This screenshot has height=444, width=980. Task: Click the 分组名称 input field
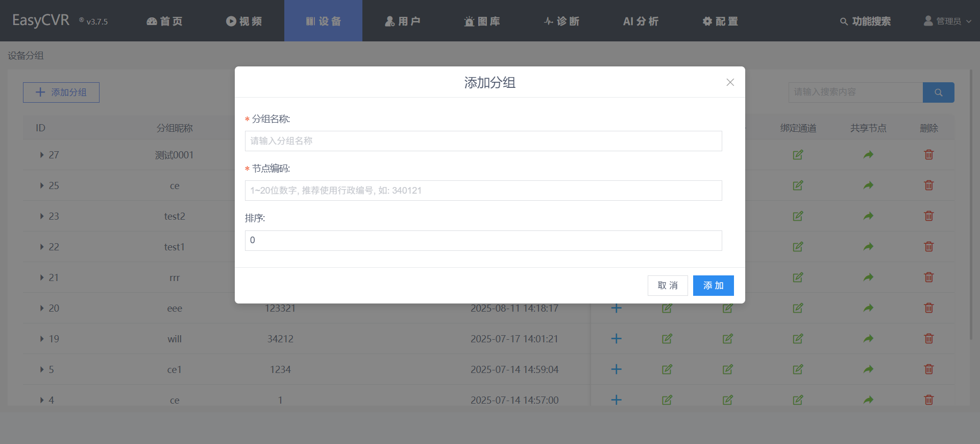483,141
